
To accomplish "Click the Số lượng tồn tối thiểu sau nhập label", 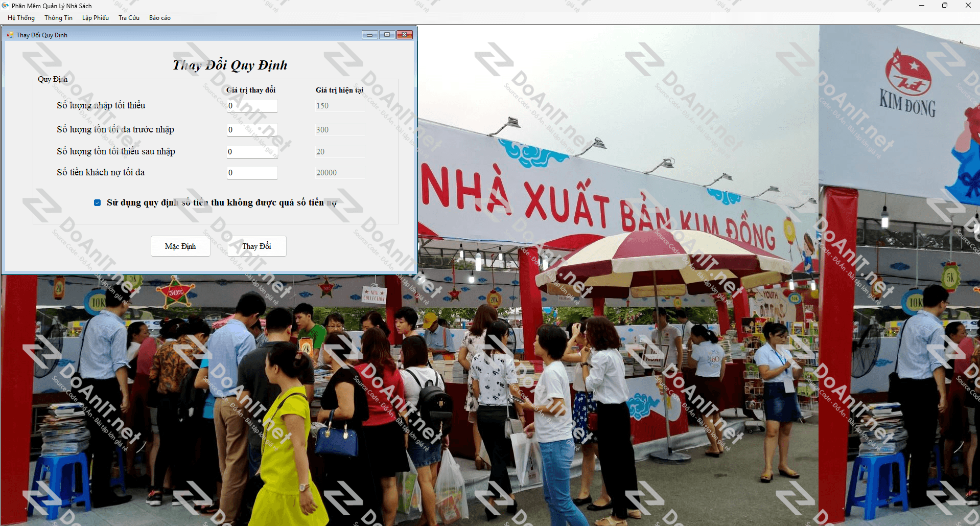I will pos(116,151).
